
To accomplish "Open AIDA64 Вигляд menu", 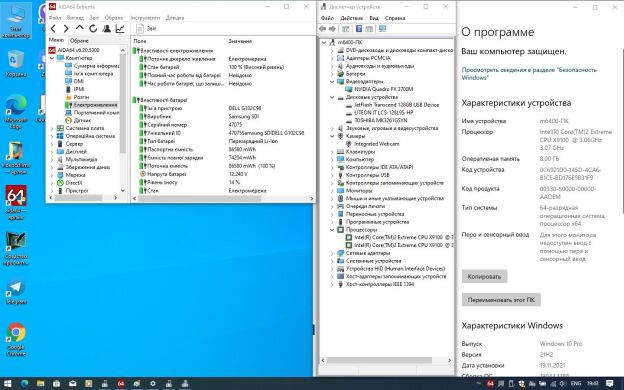I will 75,18.
